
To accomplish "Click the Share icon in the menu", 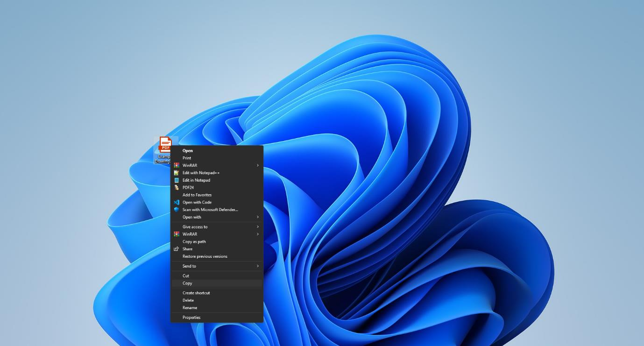I will pos(177,248).
